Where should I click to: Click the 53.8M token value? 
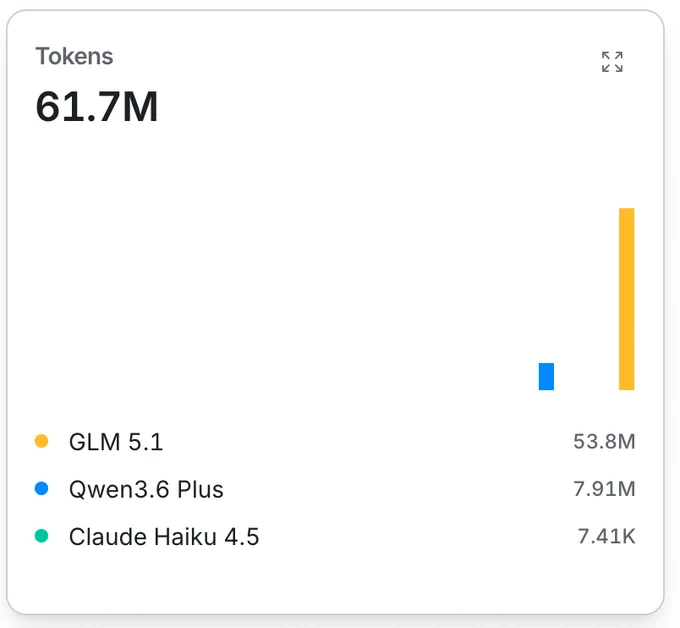[604, 442]
